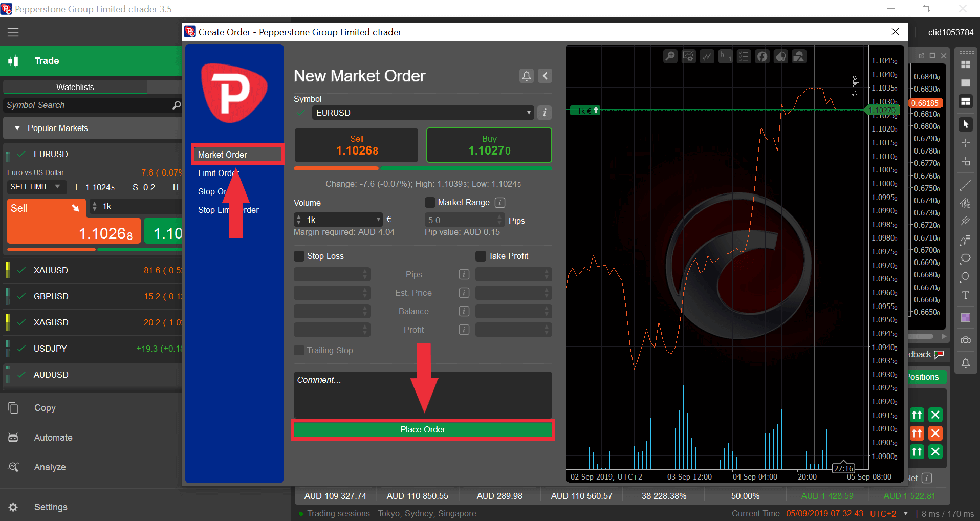Select multi-chart grid layout icon
Image resolution: width=980 pixels, height=521 pixels.
966,64
